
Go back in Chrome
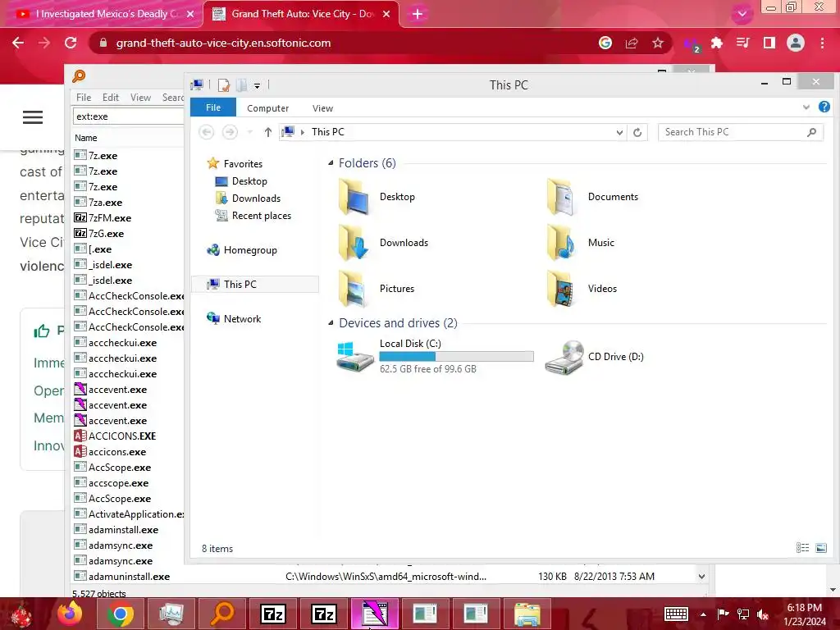[18, 43]
